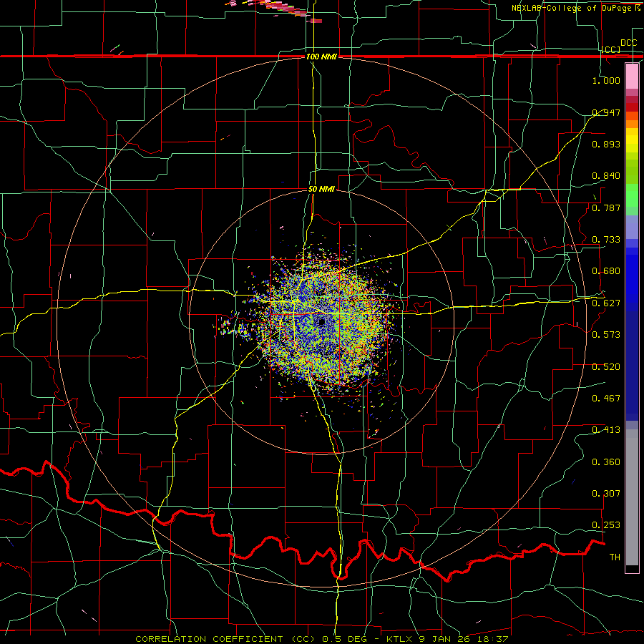This screenshot has height=644, width=644.
Task: Click the 0.573 scale value
Action: tap(606, 334)
